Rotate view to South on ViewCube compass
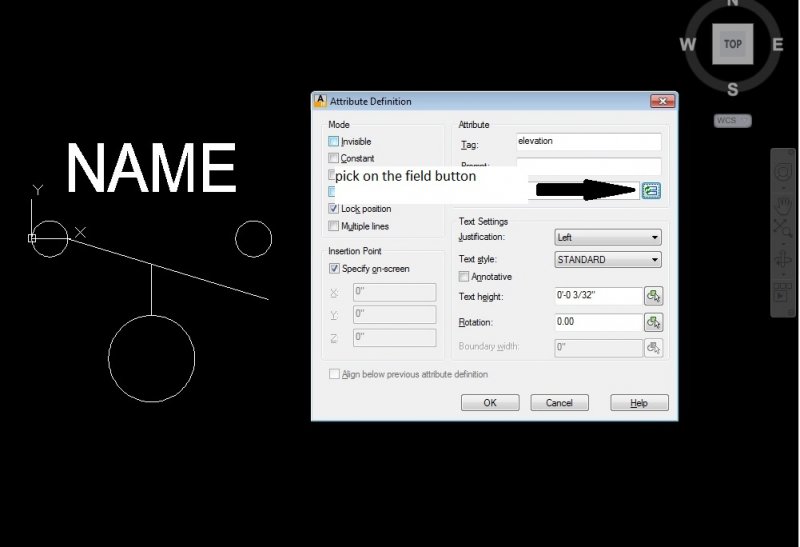 (733, 89)
